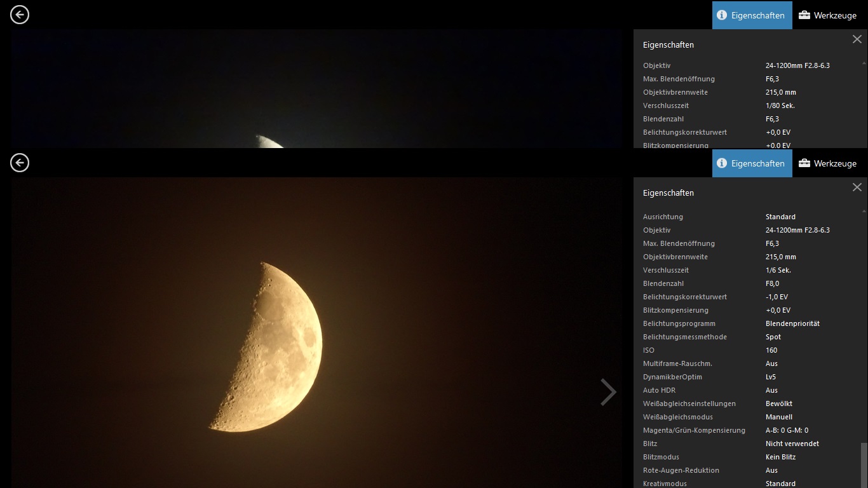
Task: Click the "1/6 Sek." shutter value
Action: pyautogui.click(x=778, y=270)
